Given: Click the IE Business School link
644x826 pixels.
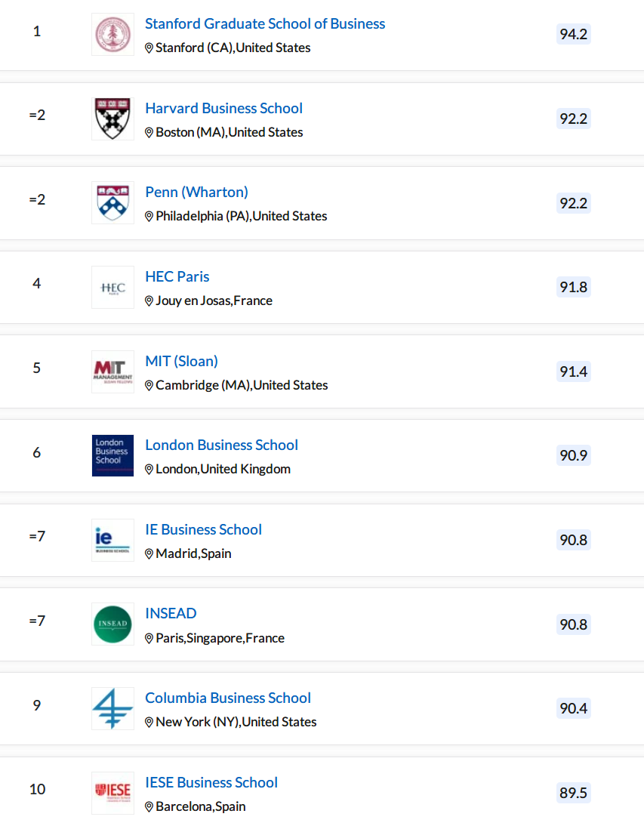Looking at the screenshot, I should tap(203, 529).
